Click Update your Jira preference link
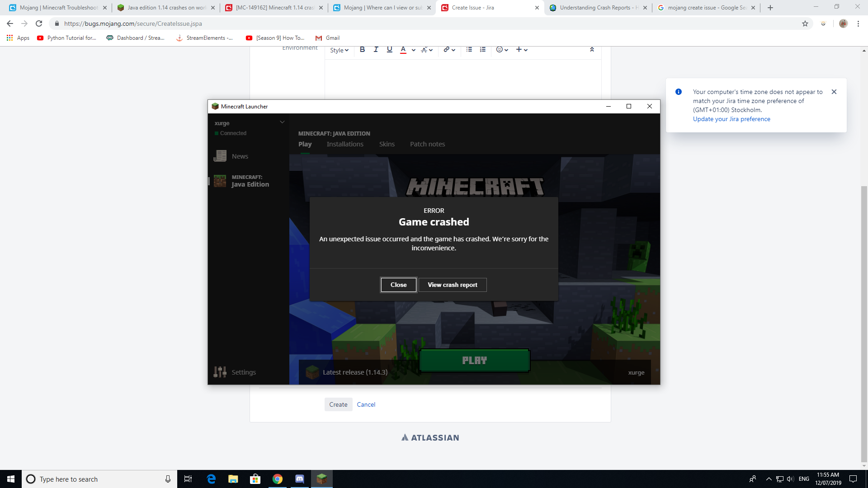This screenshot has width=868, height=488. pos(731,119)
